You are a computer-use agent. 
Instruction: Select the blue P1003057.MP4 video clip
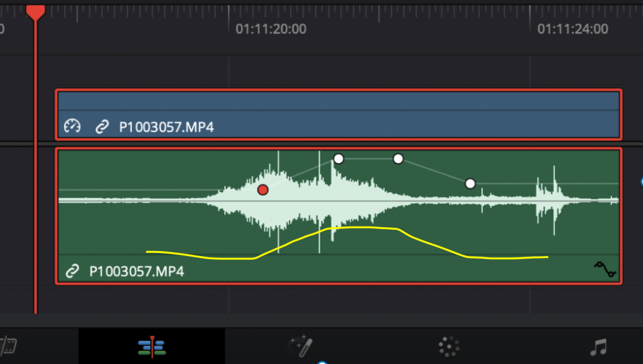coord(339,104)
